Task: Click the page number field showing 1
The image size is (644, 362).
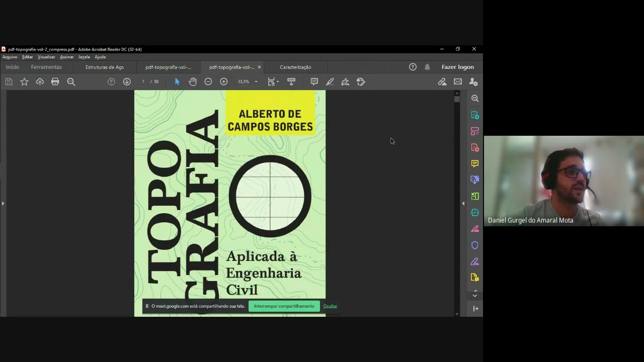Action: (x=143, y=81)
